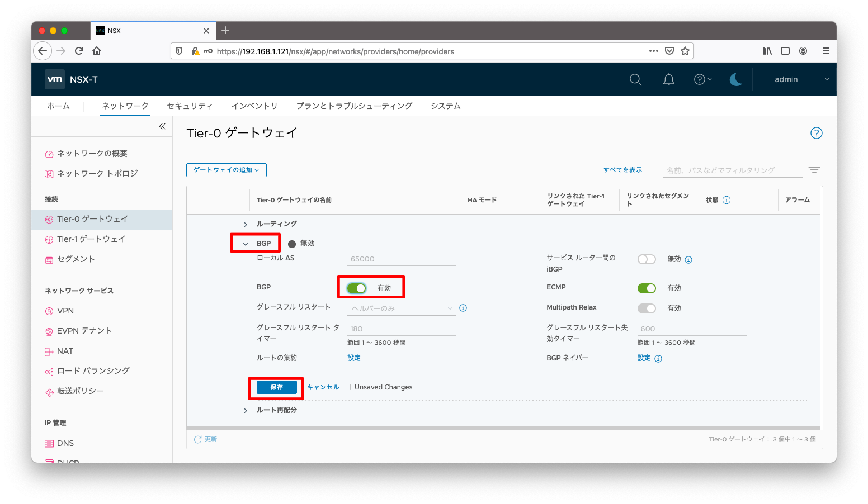
Task: Click info icon beside BGP ネイバー 設定
Action: pyautogui.click(x=658, y=359)
